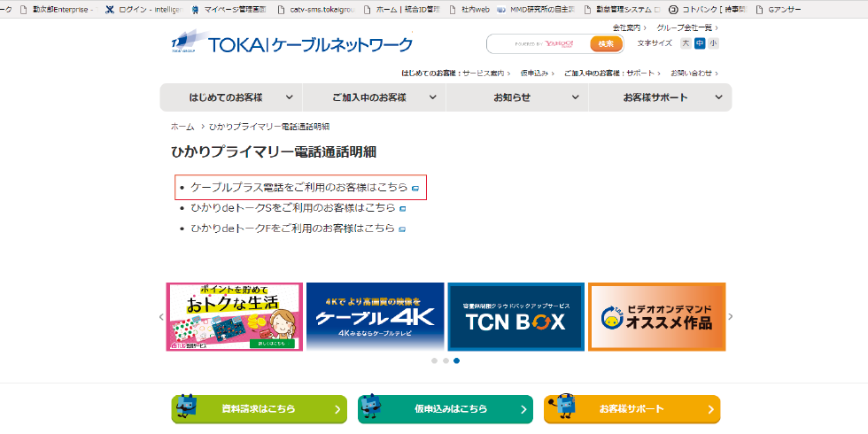The width and height of the screenshot is (868, 434).
Task: Click the teal 仮申込みはこちら button
Action: coord(446,409)
